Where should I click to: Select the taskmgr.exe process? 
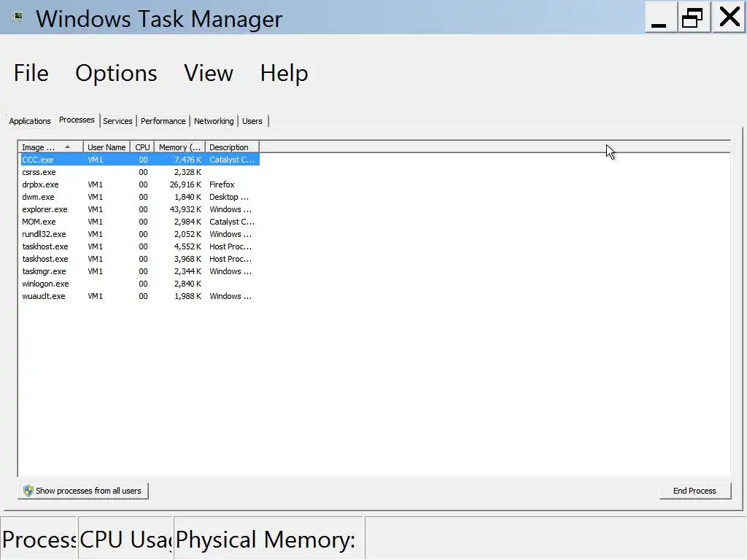click(x=140, y=271)
